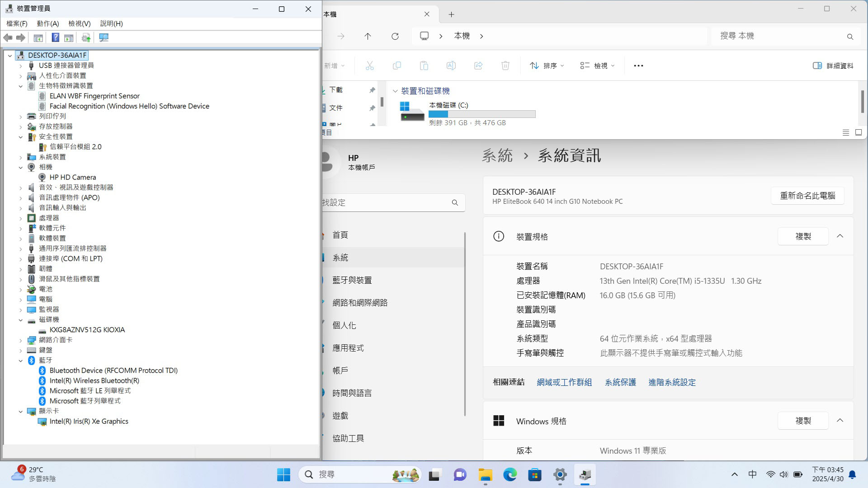
Task: Click the search magnifier in File Explorer search box
Action: 850,37
